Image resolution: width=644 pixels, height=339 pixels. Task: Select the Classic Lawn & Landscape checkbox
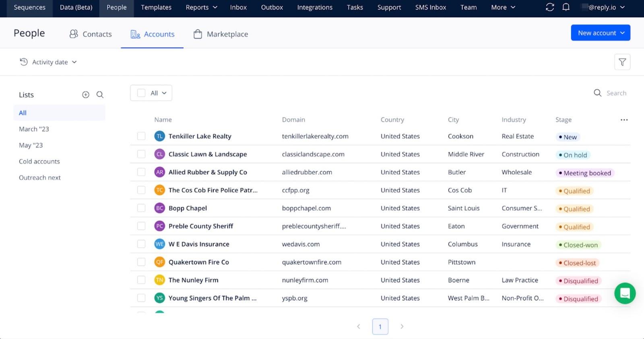tap(141, 154)
